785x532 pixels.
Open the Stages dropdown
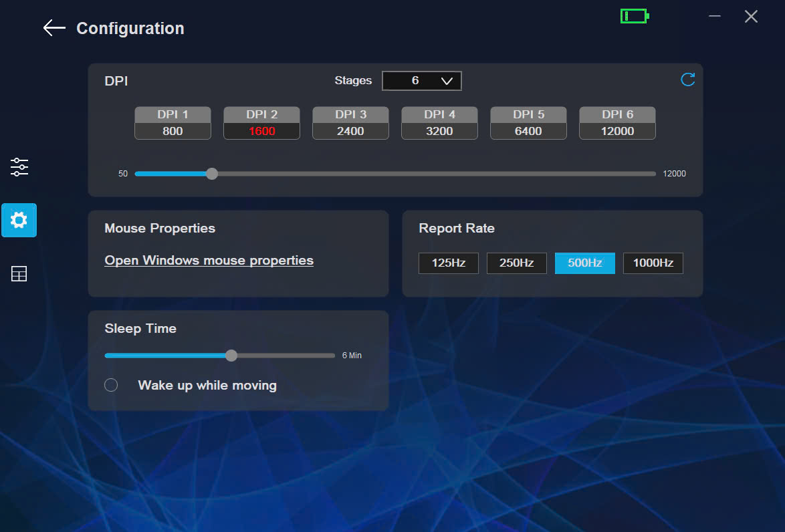coord(422,81)
